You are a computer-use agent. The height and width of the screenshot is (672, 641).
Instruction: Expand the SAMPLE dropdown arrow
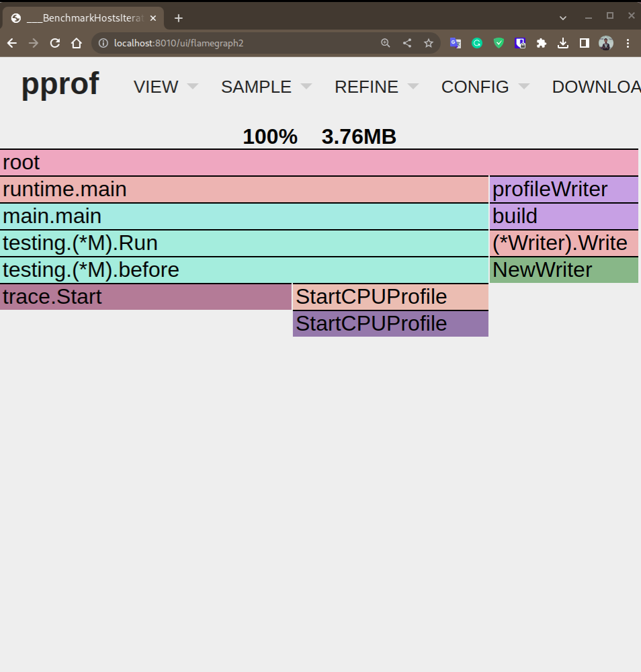(x=306, y=87)
